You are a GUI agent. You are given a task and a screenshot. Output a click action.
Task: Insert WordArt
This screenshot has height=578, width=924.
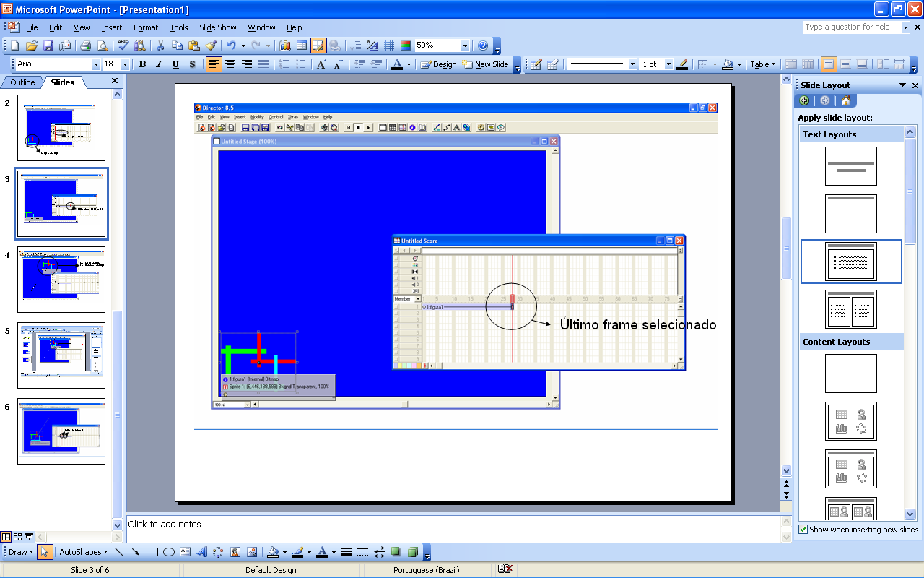click(201, 552)
